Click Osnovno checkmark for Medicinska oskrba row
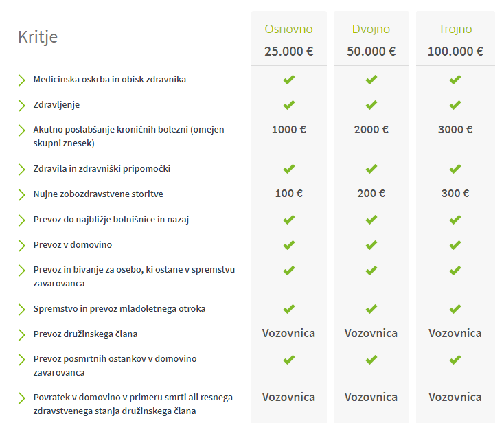Viewport: 504px width, 425px height. pos(288,80)
